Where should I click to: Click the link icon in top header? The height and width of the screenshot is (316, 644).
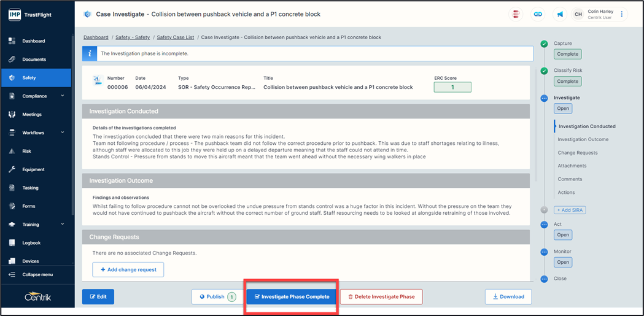click(538, 14)
